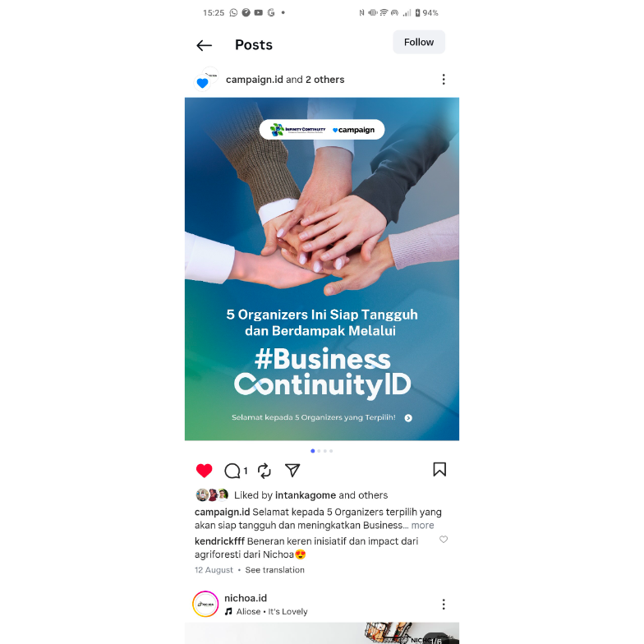Open nichoa.id profile picture story ring
This screenshot has width=644, height=644.
pos(205,605)
